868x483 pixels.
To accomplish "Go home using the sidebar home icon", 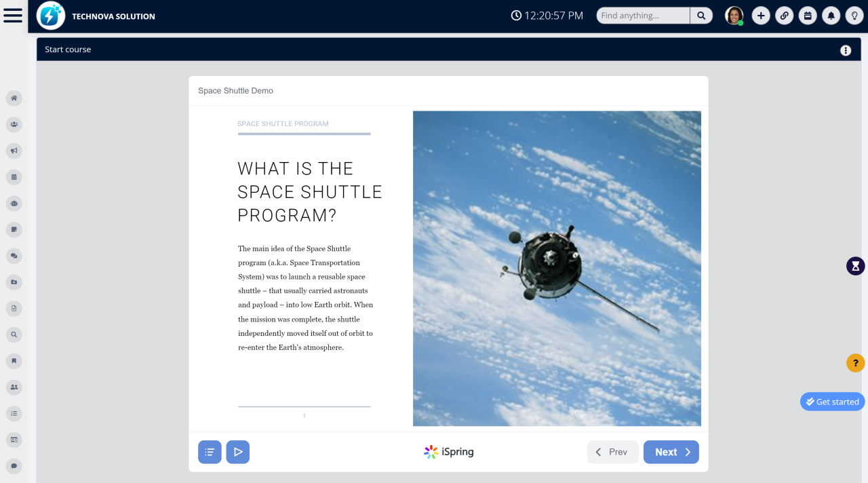I will click(x=14, y=98).
